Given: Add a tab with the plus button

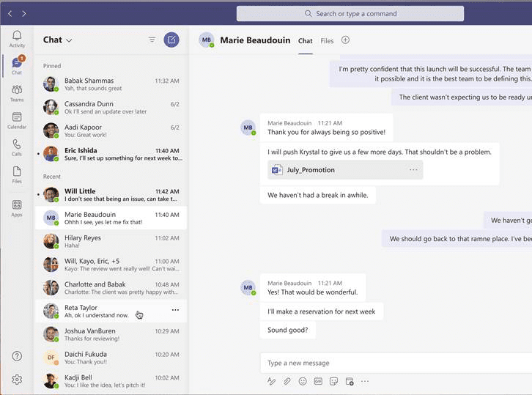Looking at the screenshot, I should [x=346, y=40].
